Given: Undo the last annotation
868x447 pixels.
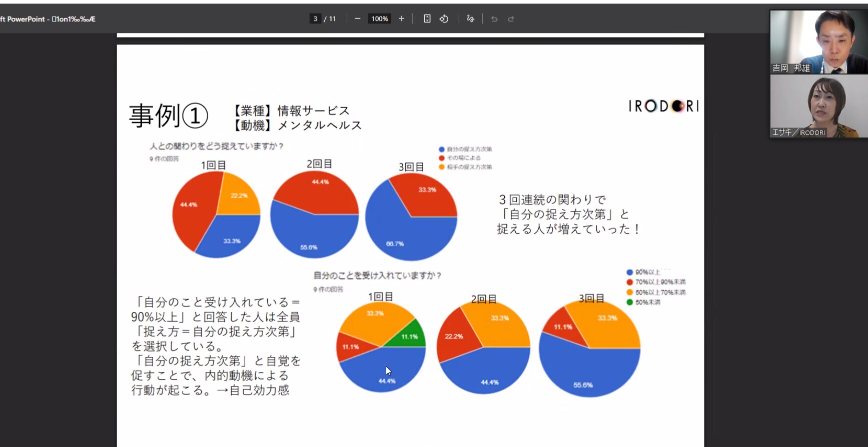Looking at the screenshot, I should [x=494, y=19].
